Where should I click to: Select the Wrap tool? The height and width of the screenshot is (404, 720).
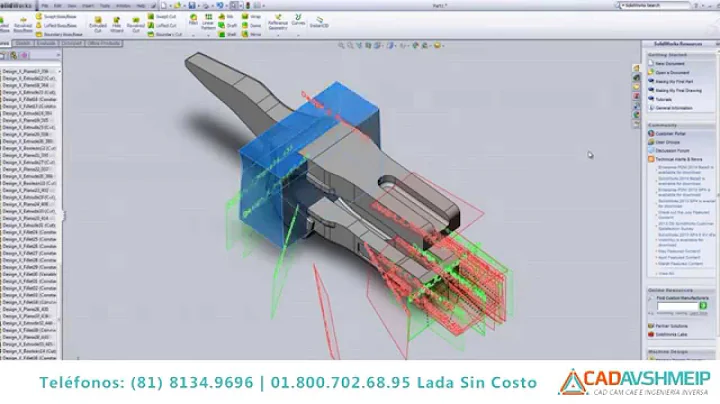click(251, 17)
